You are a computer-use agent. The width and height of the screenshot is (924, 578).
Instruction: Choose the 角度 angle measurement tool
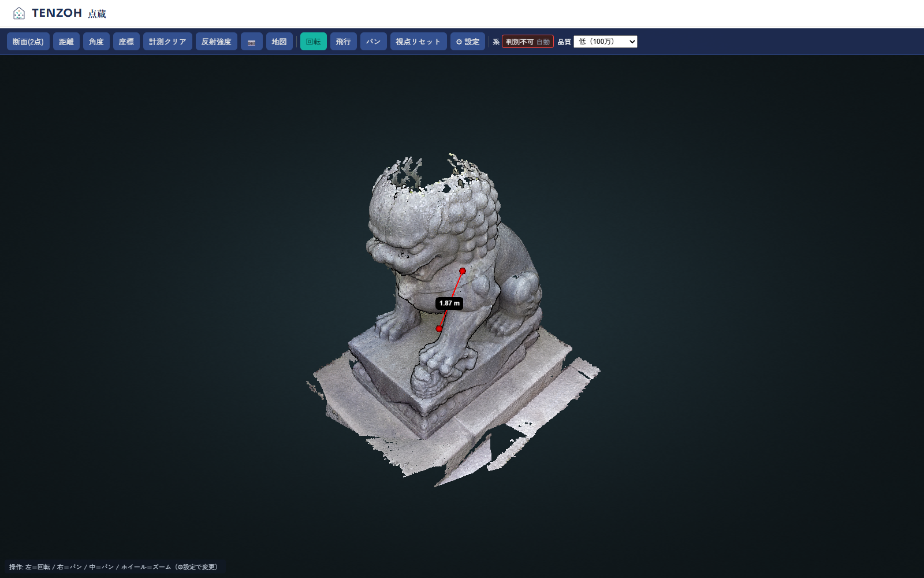pyautogui.click(x=96, y=42)
